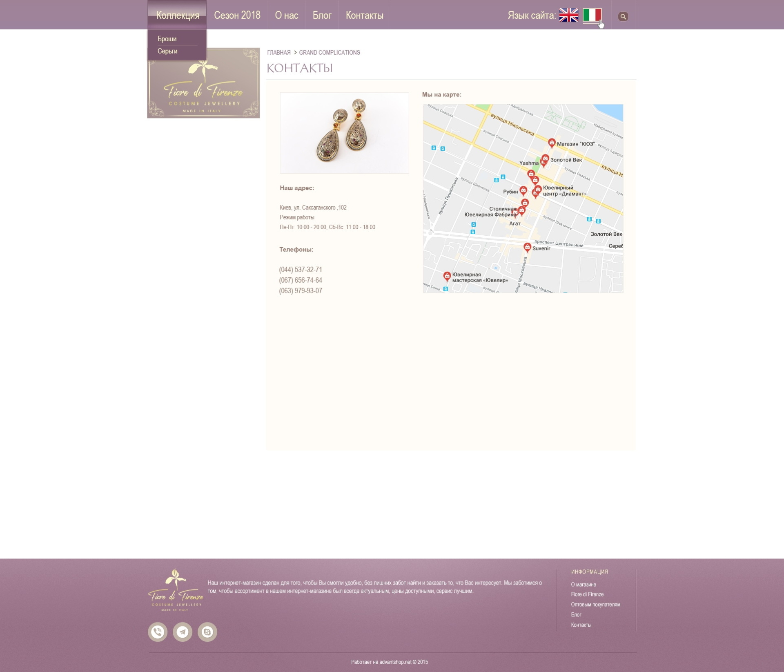Go to the Блог page
This screenshot has height=672, width=784.
(x=322, y=16)
